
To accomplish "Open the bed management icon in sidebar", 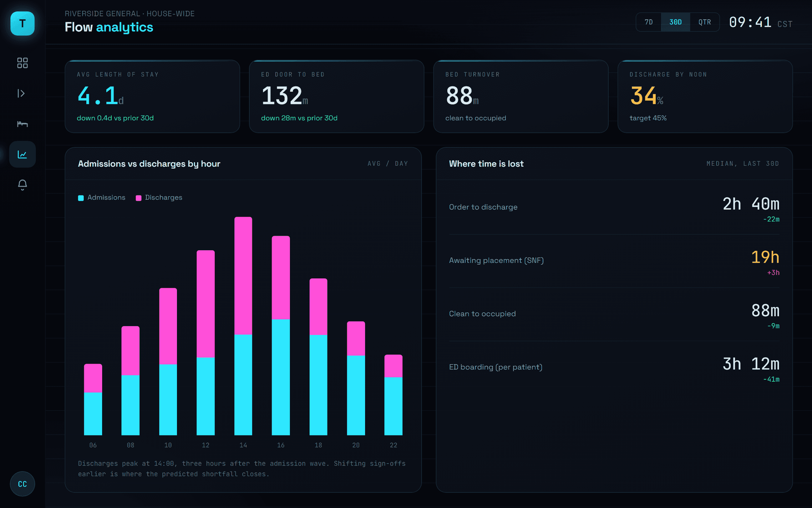I will (x=22, y=124).
